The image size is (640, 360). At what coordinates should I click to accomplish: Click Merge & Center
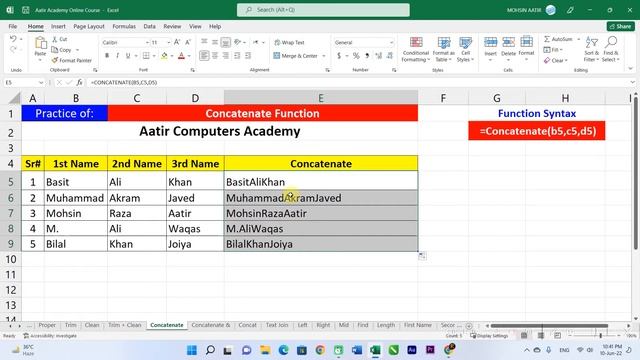(296, 56)
